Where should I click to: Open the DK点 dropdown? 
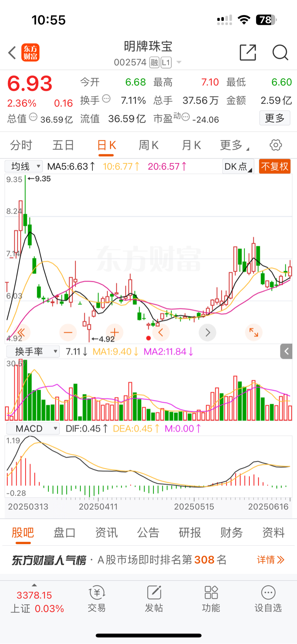tap(238, 167)
